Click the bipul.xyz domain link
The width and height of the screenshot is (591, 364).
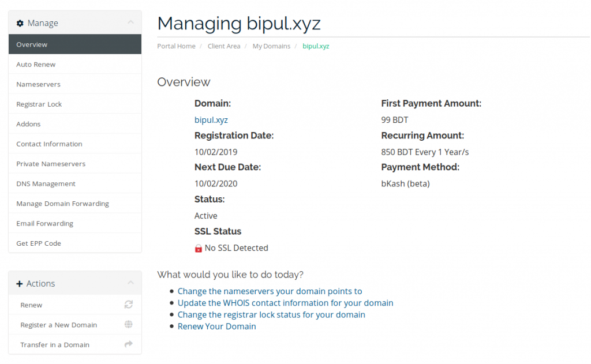(x=211, y=120)
